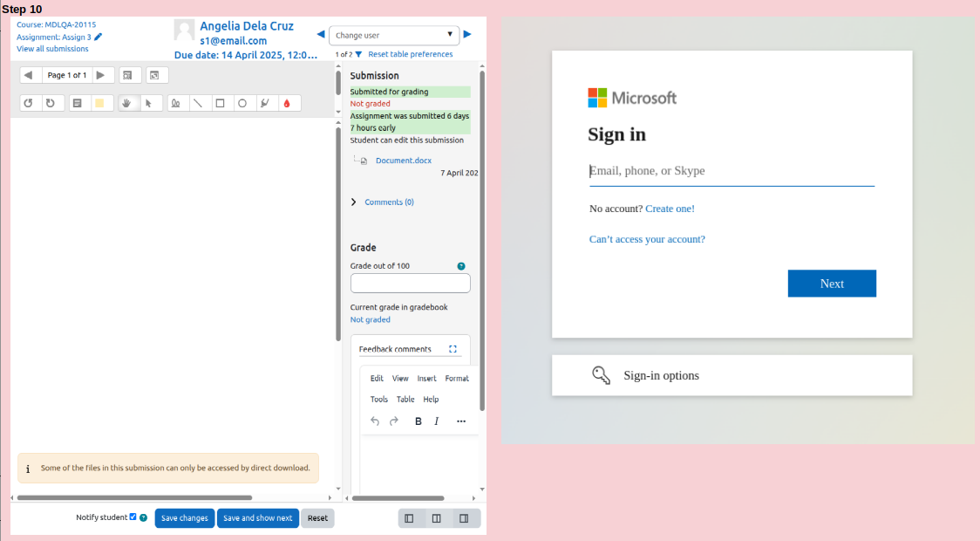This screenshot has height=541, width=980.
Task: Click Microsoft Next button
Action: tap(832, 284)
